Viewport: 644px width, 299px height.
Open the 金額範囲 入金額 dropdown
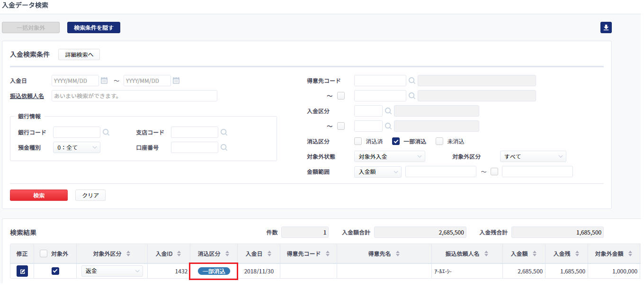click(x=378, y=172)
